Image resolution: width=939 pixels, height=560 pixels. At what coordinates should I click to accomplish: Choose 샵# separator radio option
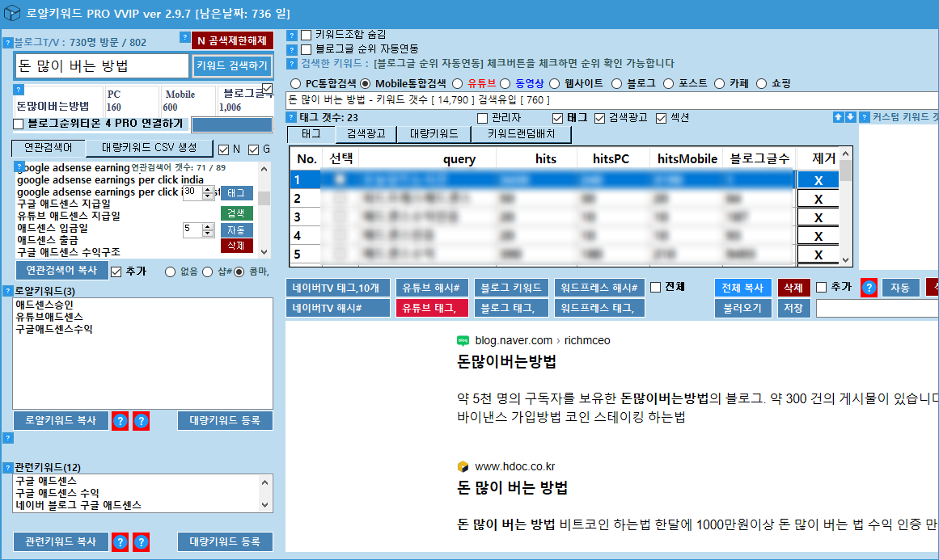(x=207, y=272)
